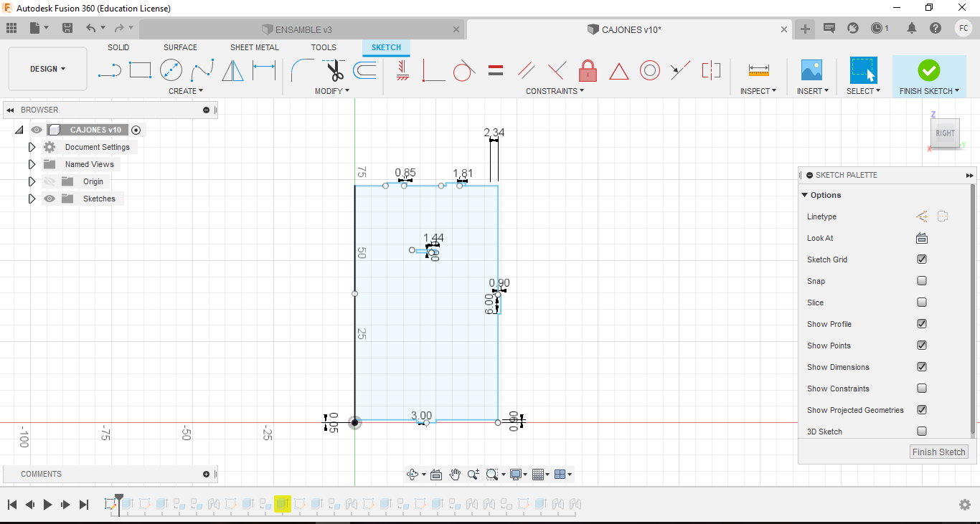This screenshot has width=980, height=524.
Task: Toggle the Show Profile checkbox
Action: point(922,324)
